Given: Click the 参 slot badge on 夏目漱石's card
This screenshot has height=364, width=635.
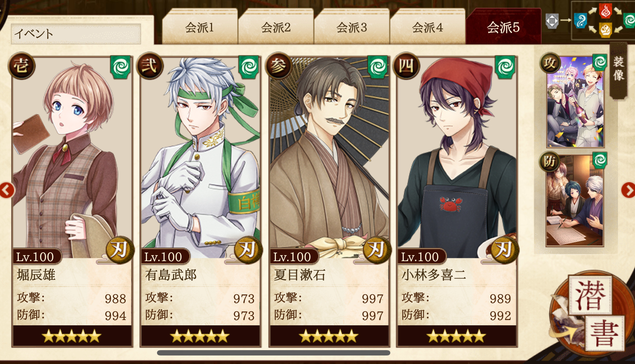Looking at the screenshot, I should coord(278,66).
